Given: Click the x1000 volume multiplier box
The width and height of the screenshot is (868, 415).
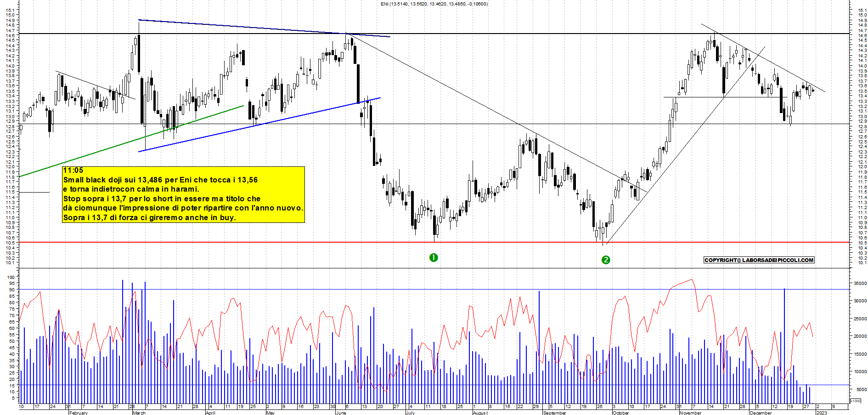Looking at the screenshot, I should [856, 401].
